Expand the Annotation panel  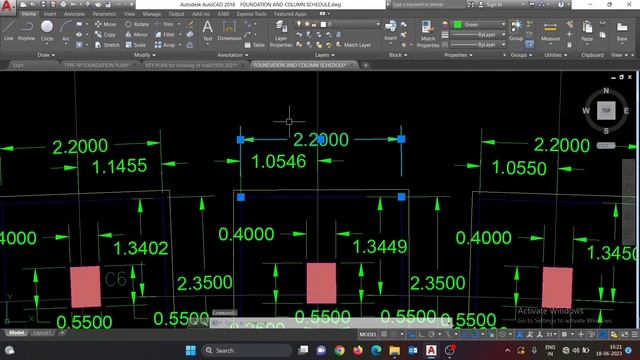point(232,55)
